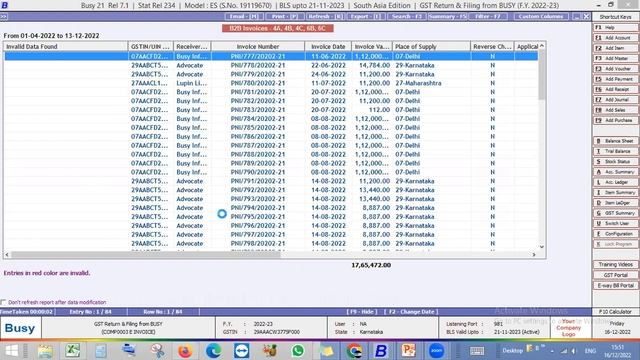Click Switch User shortcut
Screen dimensions: 640x360
click(616, 223)
